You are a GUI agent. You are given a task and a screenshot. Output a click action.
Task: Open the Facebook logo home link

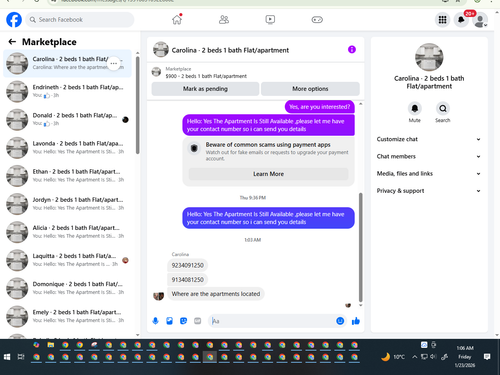(x=14, y=20)
